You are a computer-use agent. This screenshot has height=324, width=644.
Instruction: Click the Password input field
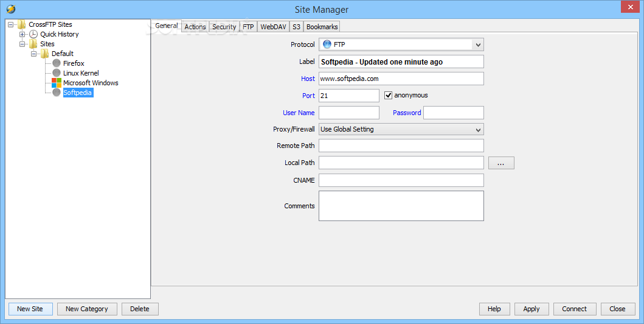454,113
